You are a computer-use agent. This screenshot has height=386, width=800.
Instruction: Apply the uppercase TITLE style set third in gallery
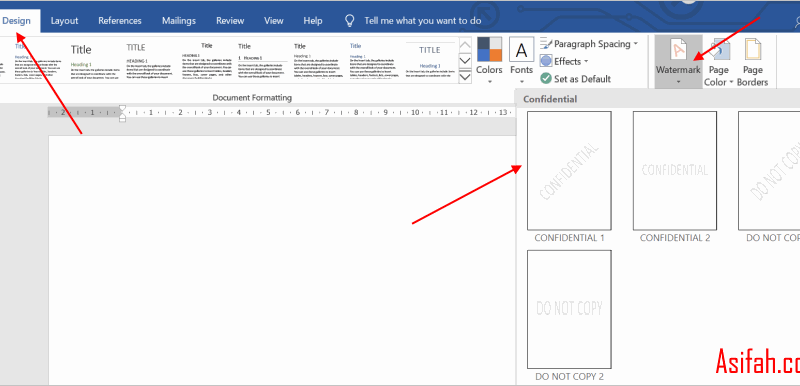pyautogui.click(x=150, y=60)
